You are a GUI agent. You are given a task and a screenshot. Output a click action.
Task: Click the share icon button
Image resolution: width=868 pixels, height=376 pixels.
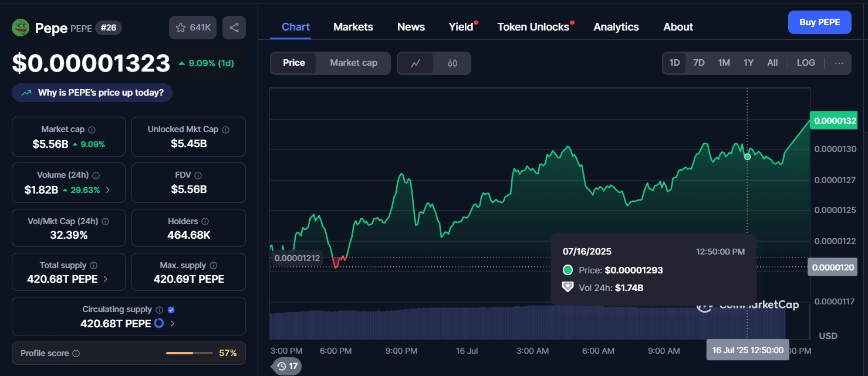[234, 28]
